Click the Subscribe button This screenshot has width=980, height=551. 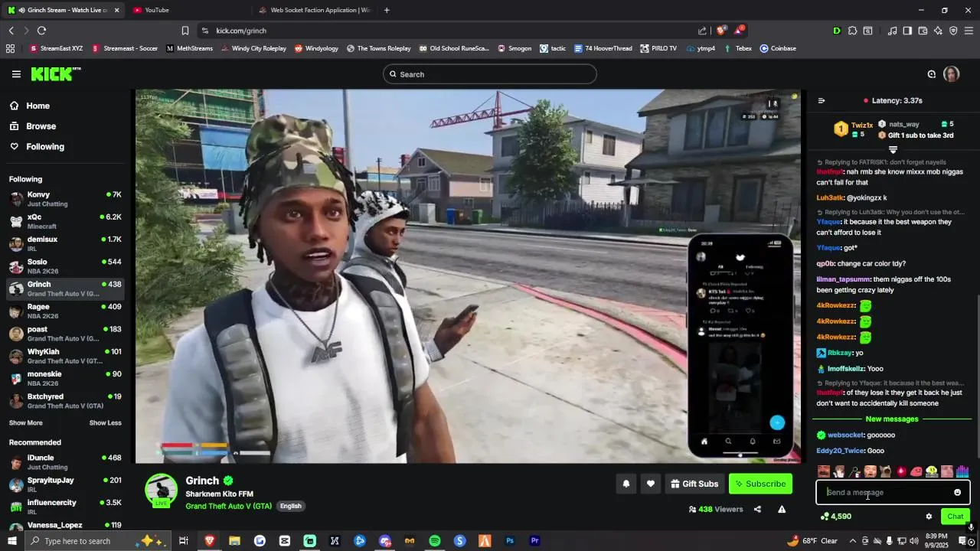[x=760, y=484]
